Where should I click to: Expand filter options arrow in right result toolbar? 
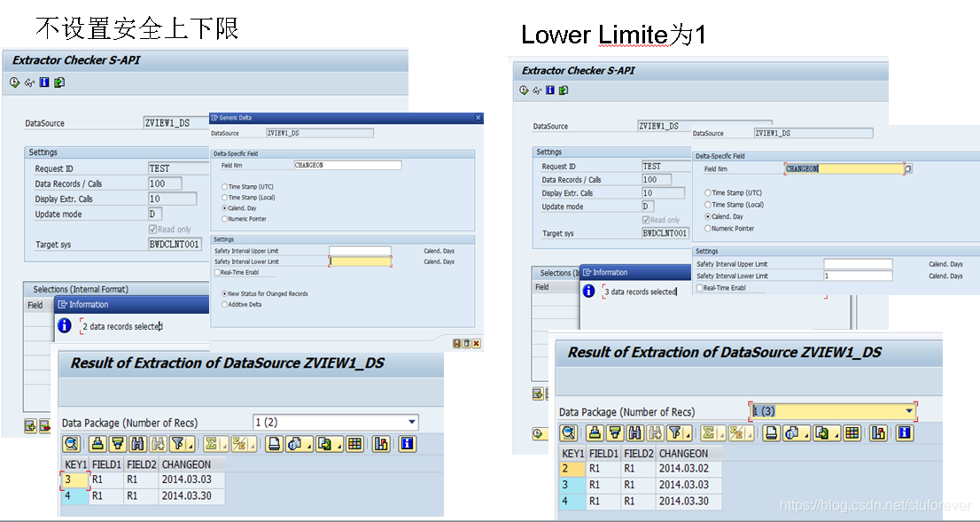[688, 432]
